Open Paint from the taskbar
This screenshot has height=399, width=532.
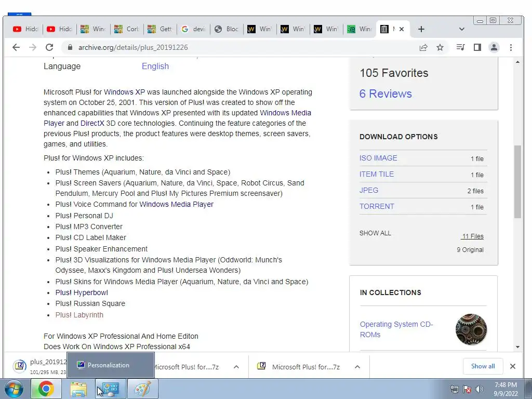pyautogui.click(x=142, y=389)
